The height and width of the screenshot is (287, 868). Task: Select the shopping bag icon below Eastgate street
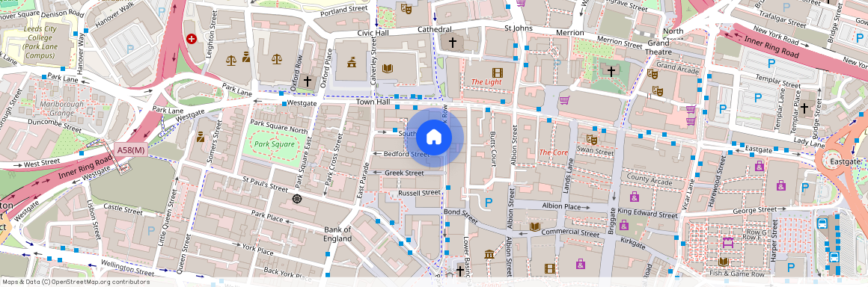[x=759, y=165]
